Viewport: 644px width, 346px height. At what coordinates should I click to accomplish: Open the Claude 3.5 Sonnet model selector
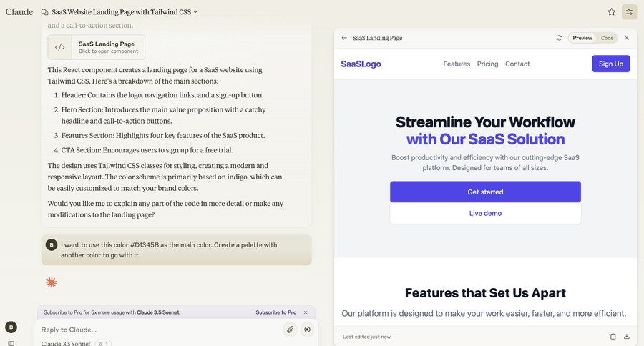pos(66,344)
